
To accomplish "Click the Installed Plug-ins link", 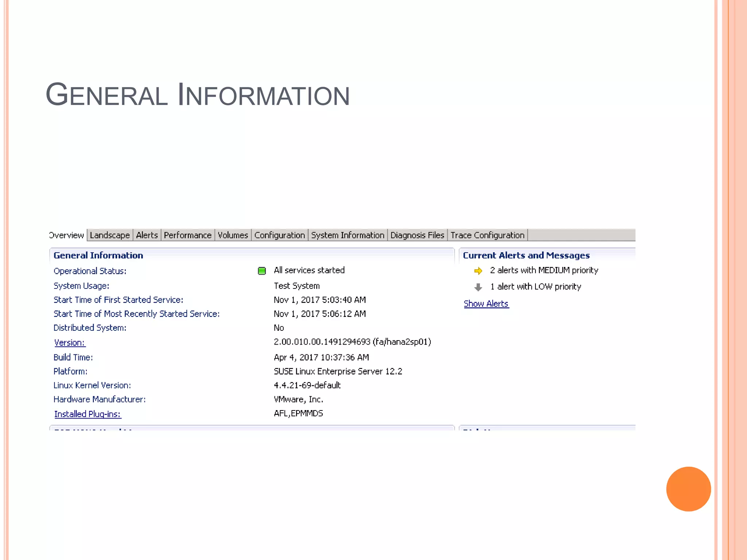I will (88, 414).
